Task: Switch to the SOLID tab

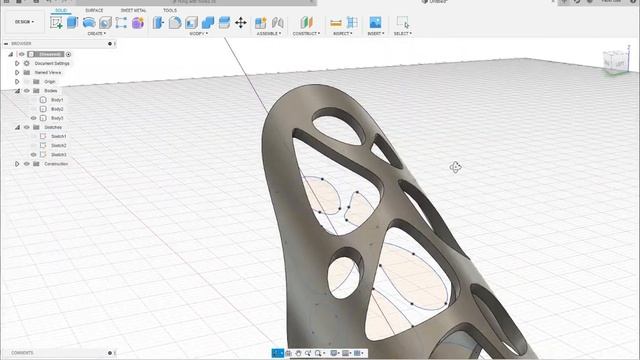Action: [61, 10]
